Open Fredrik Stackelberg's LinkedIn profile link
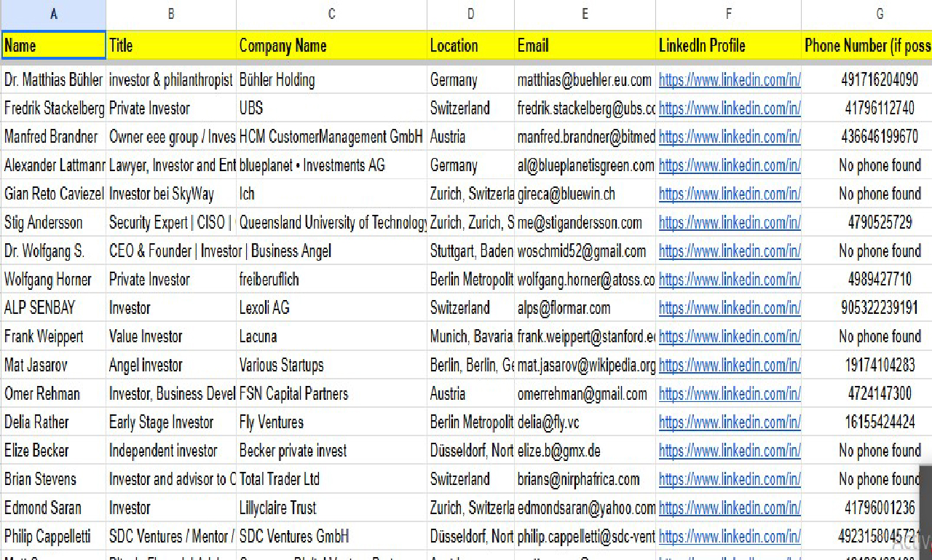Viewport: 932px width, 560px height. coord(729,108)
